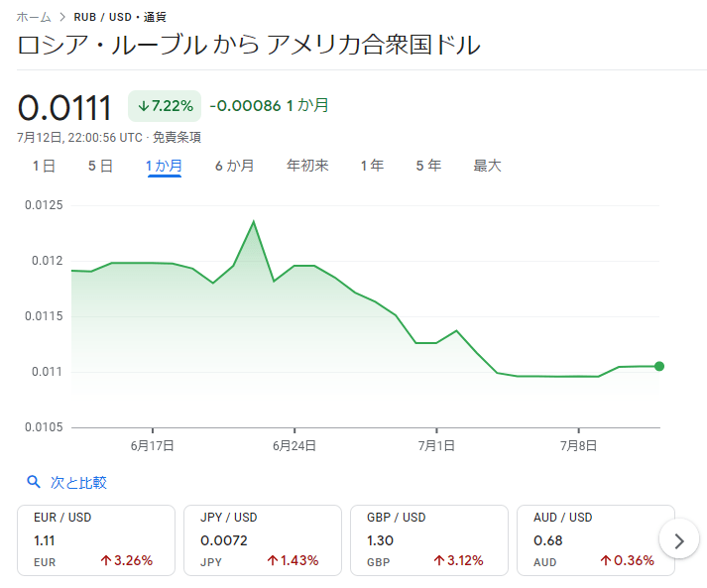The image size is (707, 588).
Task: Open the EUR / USD currency card
Action: (x=96, y=540)
